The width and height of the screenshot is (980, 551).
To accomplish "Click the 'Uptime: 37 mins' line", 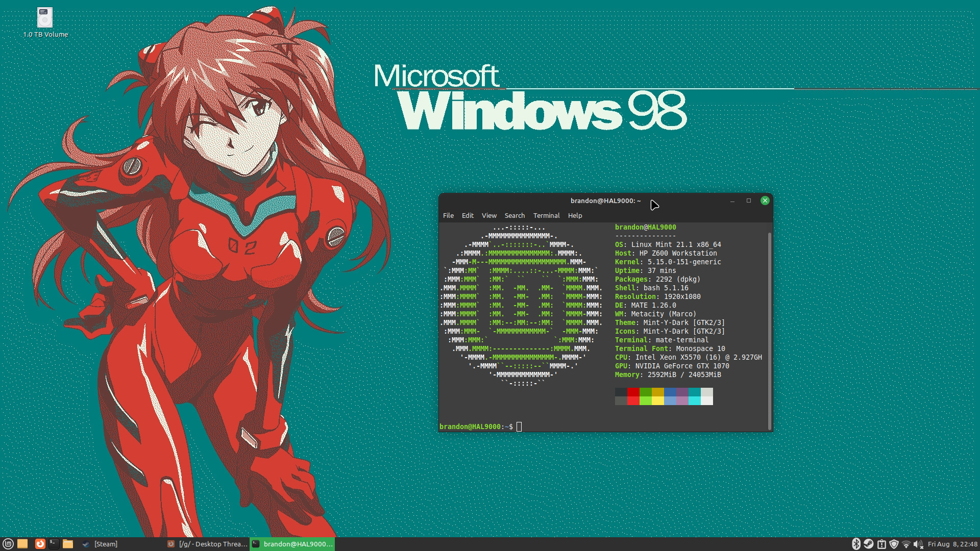I will 645,271.
